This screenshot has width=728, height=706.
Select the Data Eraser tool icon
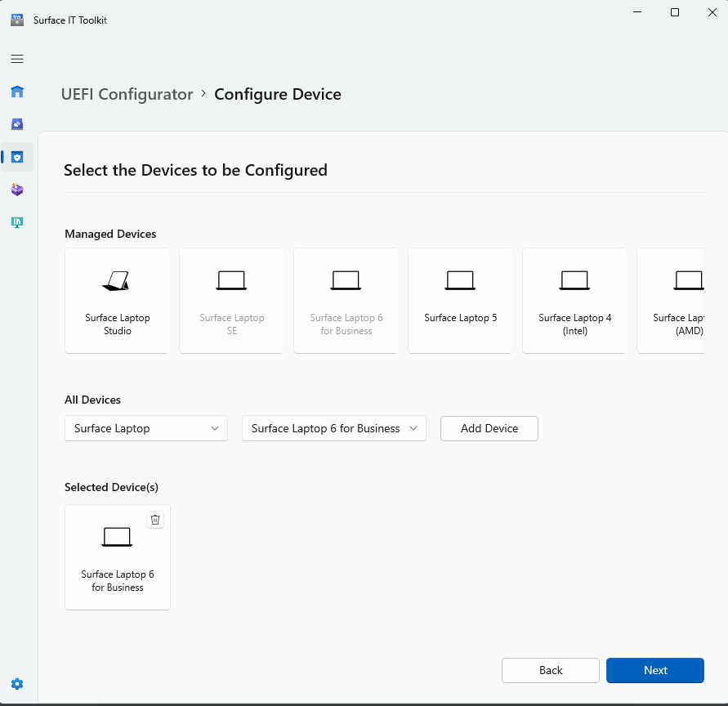click(17, 123)
